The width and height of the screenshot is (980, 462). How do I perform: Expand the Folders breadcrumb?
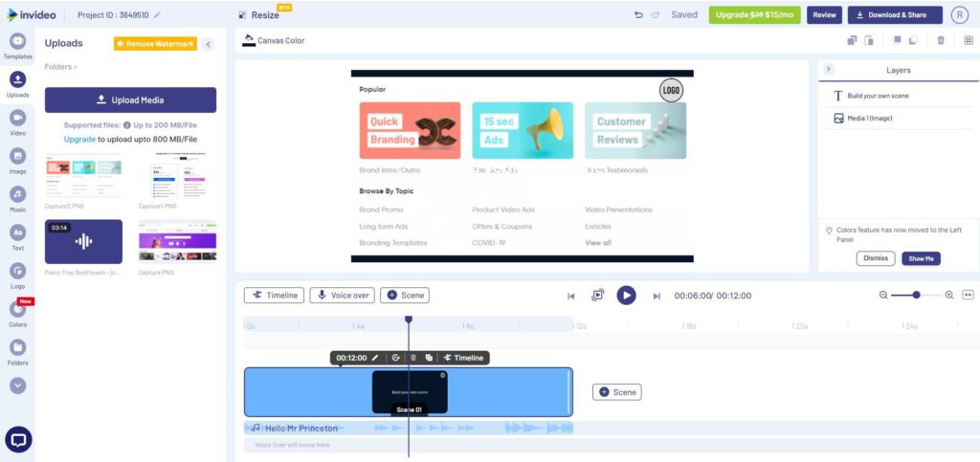[x=60, y=67]
